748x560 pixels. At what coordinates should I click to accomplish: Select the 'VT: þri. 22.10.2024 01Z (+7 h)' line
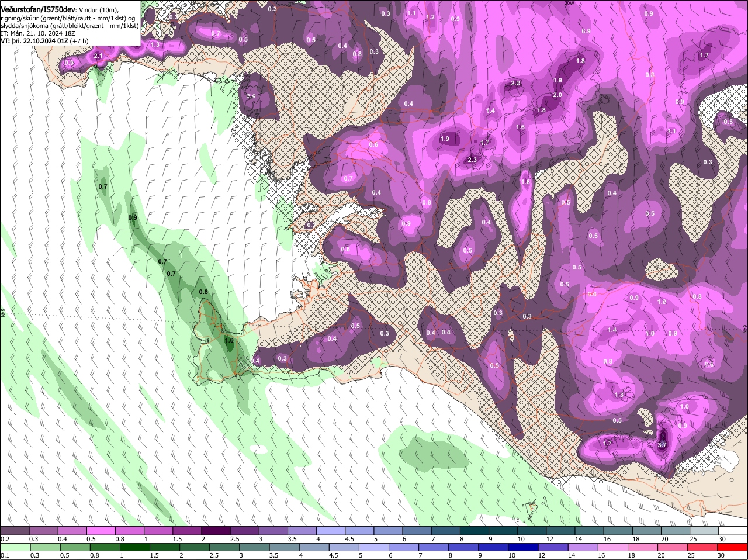coord(45,41)
